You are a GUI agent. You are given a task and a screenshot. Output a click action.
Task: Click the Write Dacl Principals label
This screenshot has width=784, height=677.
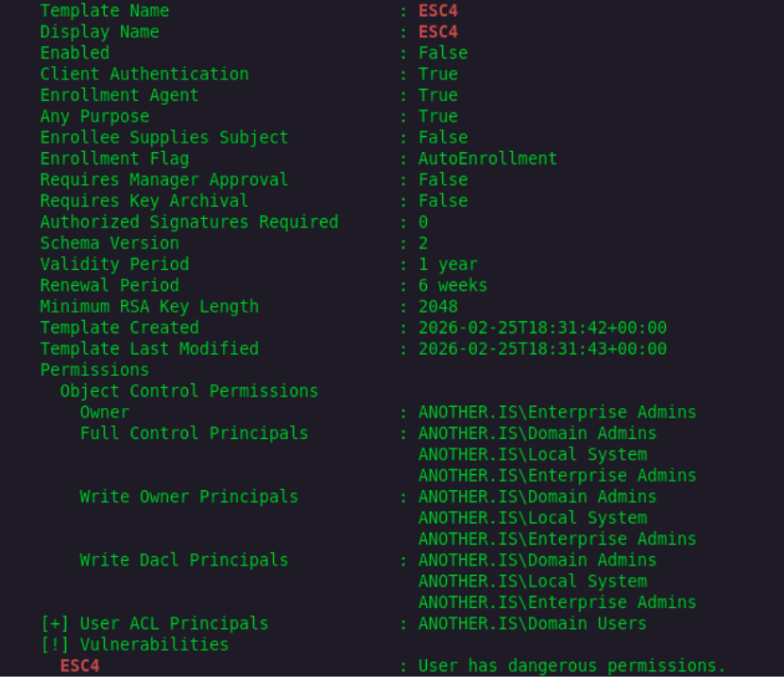[x=183, y=560]
